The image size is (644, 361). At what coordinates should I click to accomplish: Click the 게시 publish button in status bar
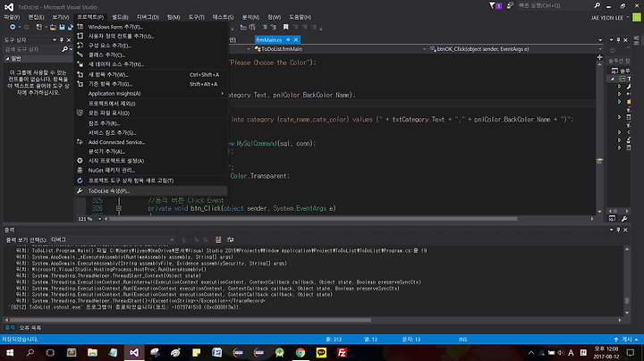(627, 340)
